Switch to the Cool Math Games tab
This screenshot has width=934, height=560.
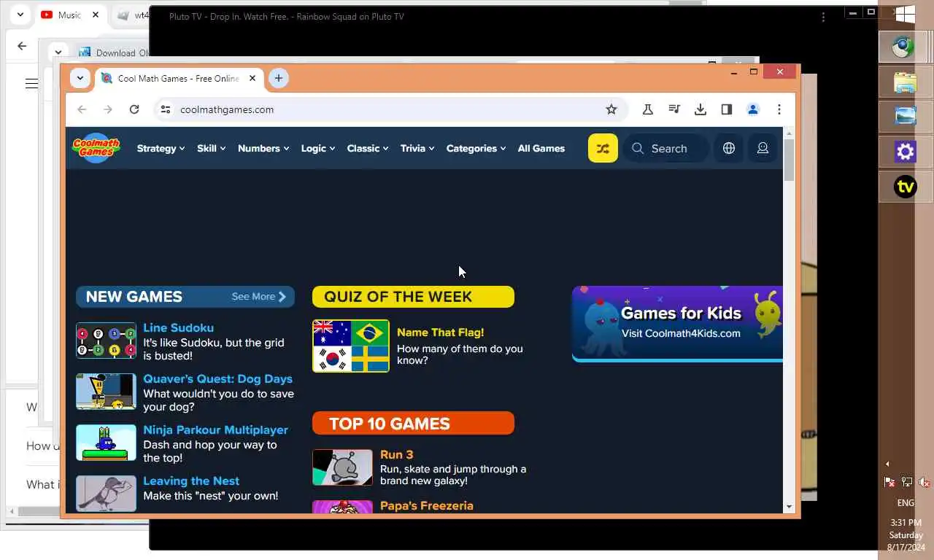pos(180,78)
